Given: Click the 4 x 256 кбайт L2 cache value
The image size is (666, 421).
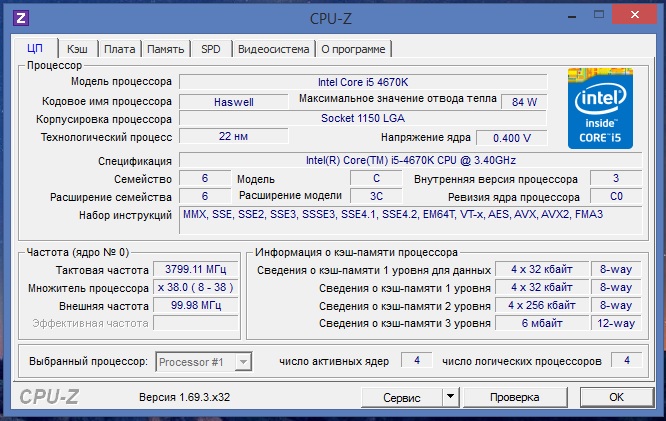Looking at the screenshot, I should (542, 305).
